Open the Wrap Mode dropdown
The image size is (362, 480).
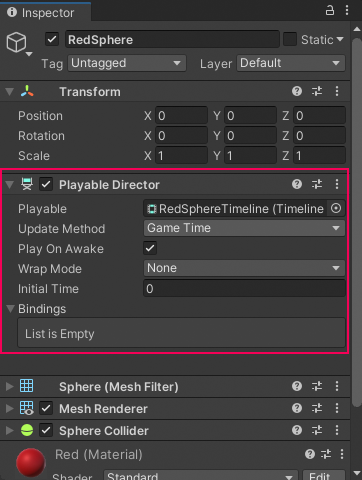[244, 268]
